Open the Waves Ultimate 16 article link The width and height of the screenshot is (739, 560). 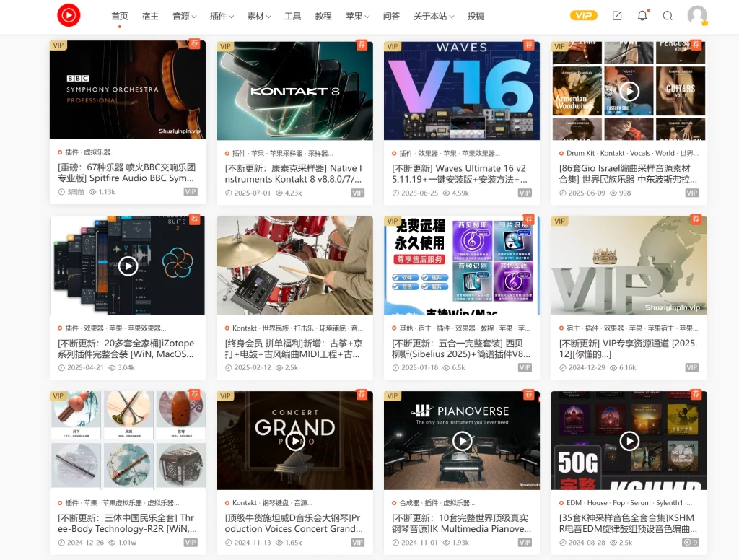(460, 175)
